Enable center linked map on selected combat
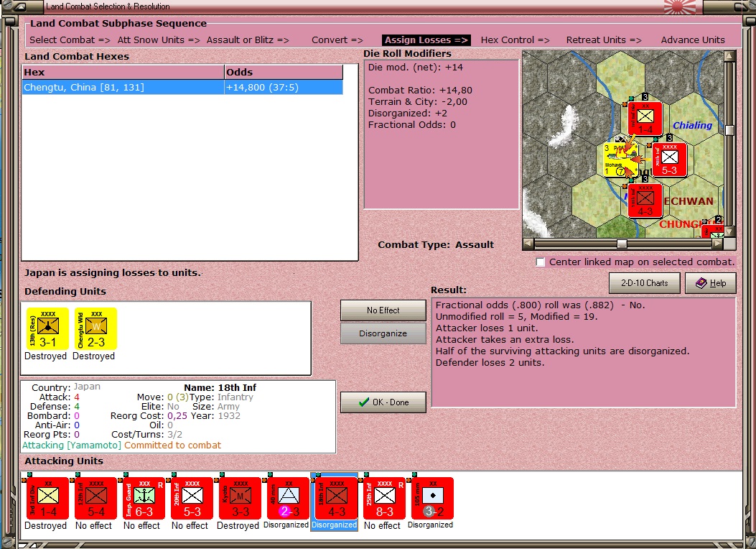This screenshot has height=549, width=756. point(541,262)
